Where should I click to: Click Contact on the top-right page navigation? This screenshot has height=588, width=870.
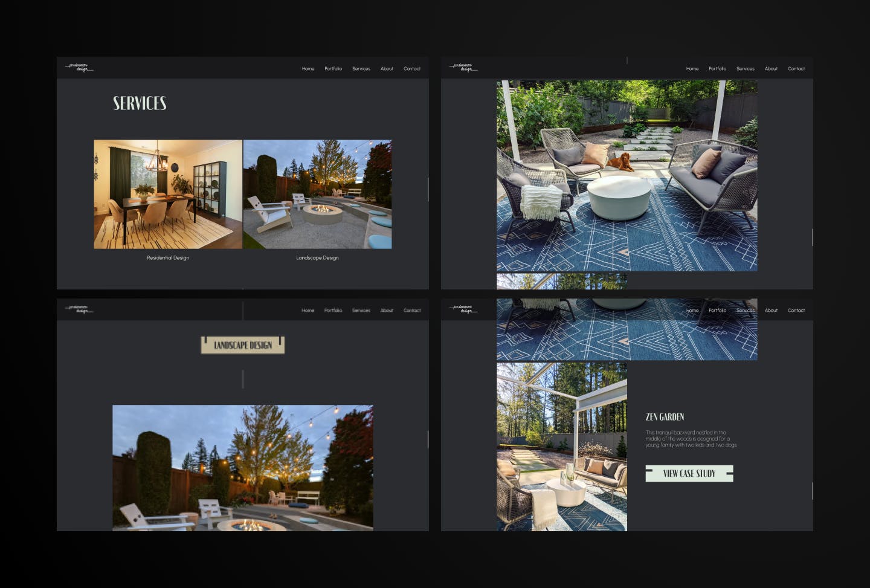coord(796,68)
